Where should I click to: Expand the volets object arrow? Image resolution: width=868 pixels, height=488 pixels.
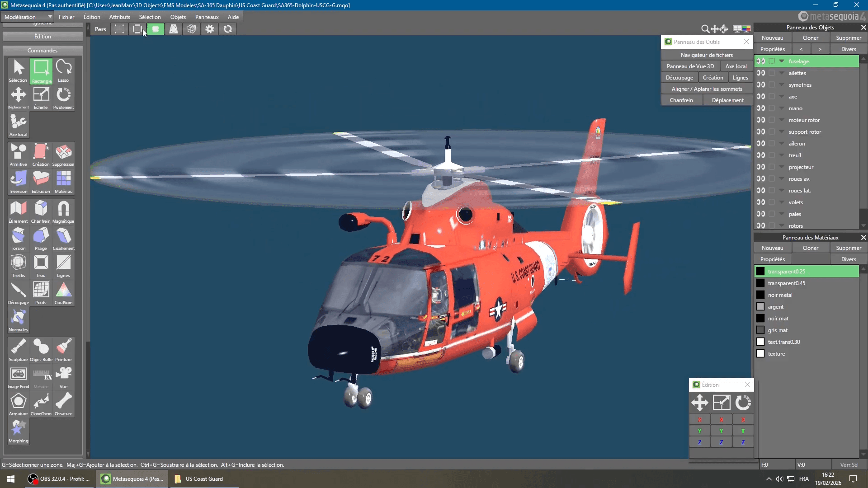point(782,202)
